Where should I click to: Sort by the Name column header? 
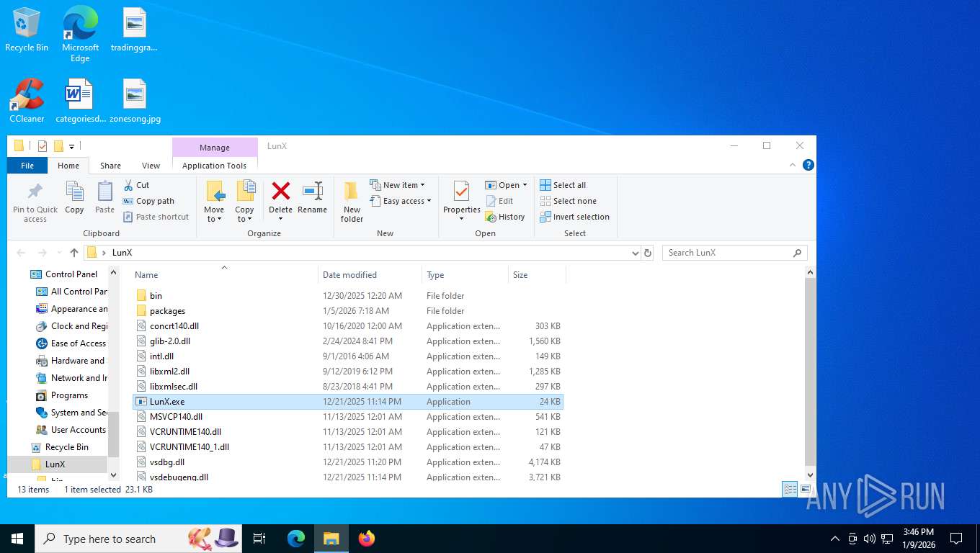tap(224, 274)
